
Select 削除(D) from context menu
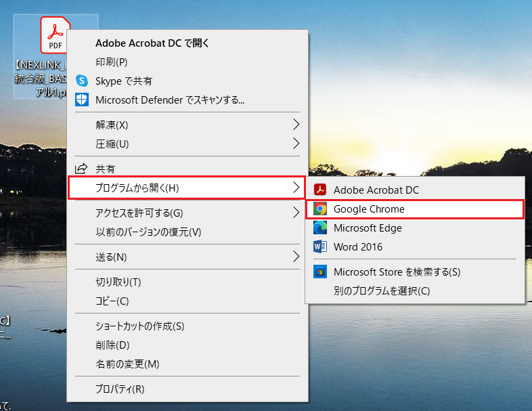187,345
